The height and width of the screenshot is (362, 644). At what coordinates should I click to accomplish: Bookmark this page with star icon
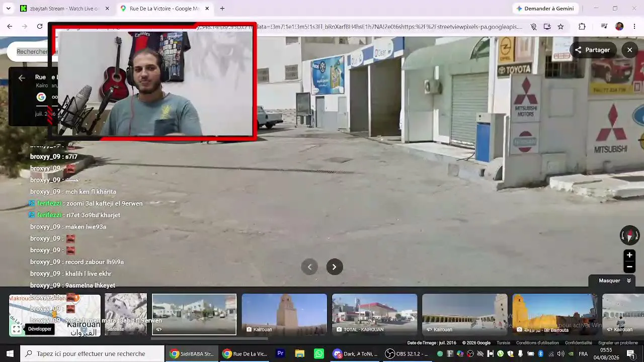click(560, 27)
